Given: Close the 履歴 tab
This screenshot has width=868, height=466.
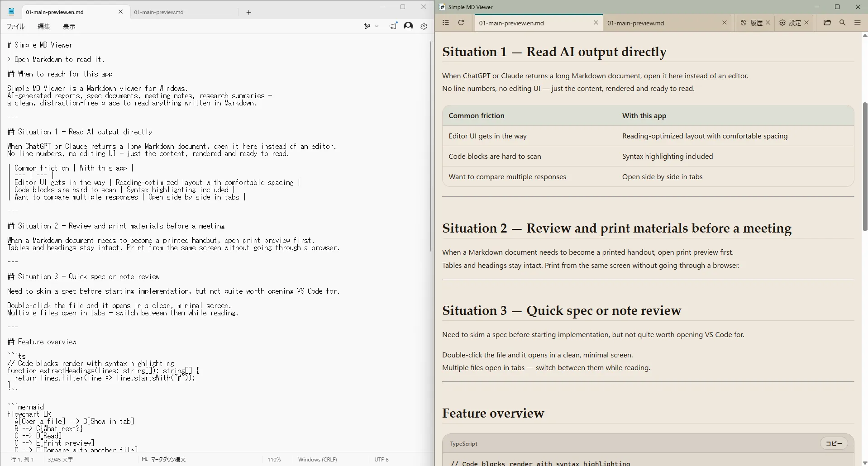Looking at the screenshot, I should pyautogui.click(x=768, y=23).
